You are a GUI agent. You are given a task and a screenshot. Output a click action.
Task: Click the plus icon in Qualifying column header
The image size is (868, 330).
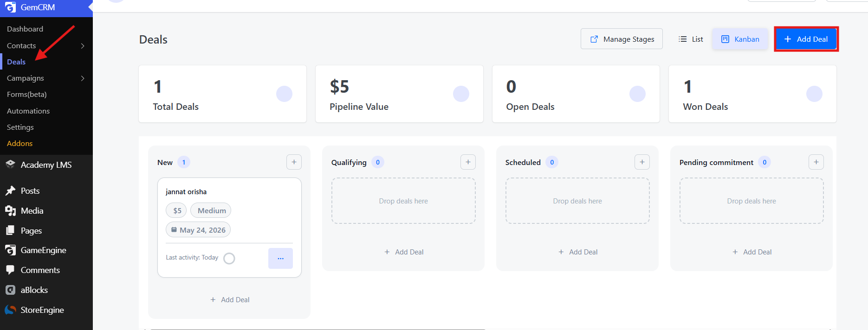click(468, 162)
